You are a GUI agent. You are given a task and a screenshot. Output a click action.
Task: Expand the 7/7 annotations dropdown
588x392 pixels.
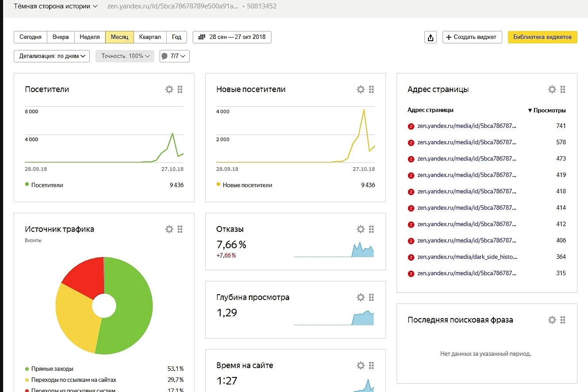[x=174, y=56]
